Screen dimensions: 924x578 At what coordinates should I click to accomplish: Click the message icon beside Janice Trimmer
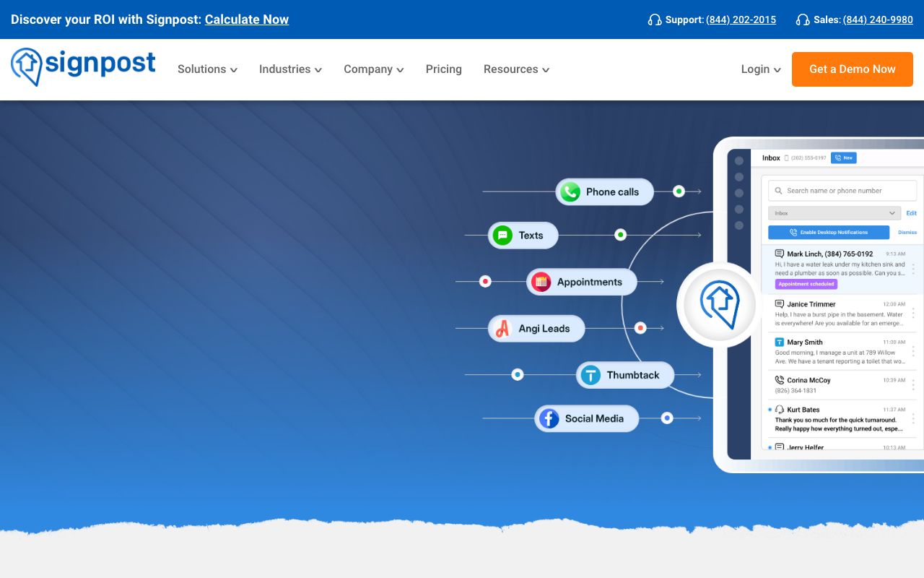[x=780, y=304]
